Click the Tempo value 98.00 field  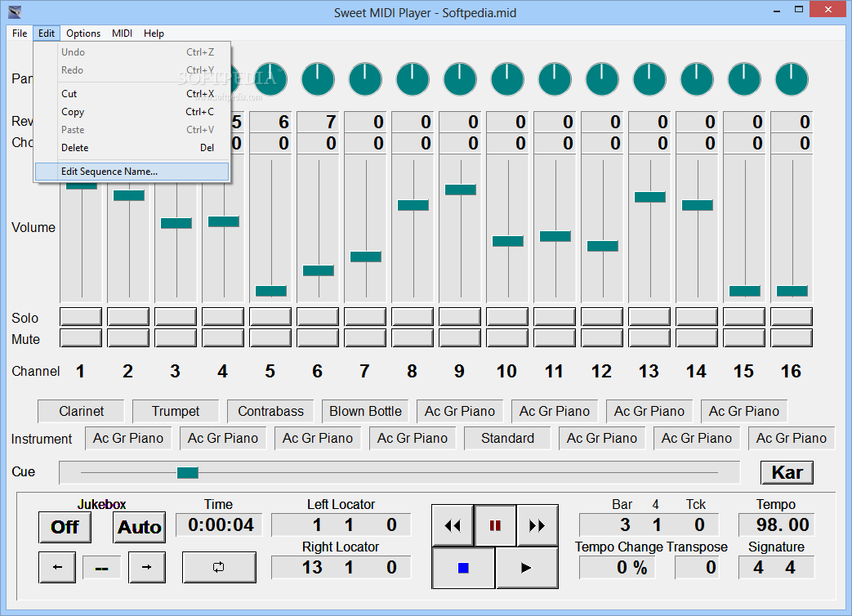point(777,524)
